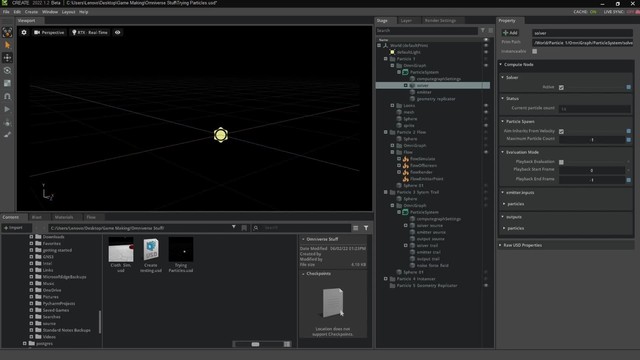The width and height of the screenshot is (640, 360).
Task: Toggle visibility of defaultLight
Action: (486, 52)
